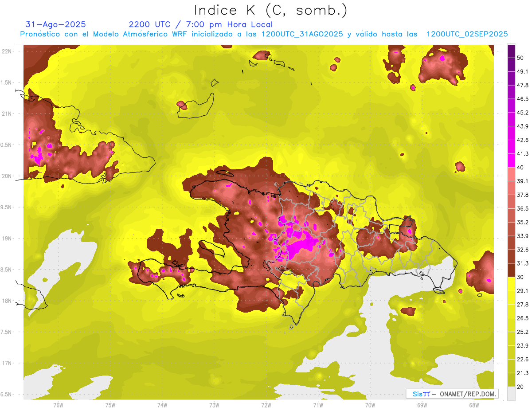Click the colorbar value "39.1"
Viewport: 532px width, 411px height.
coord(523,181)
